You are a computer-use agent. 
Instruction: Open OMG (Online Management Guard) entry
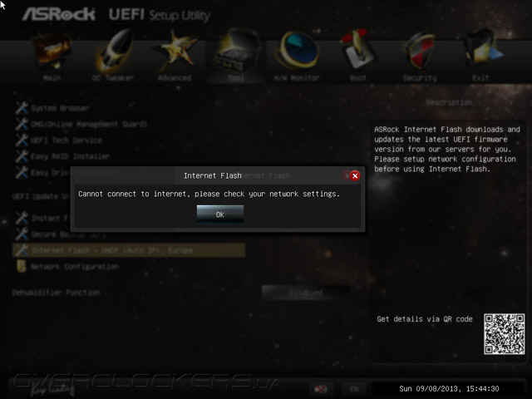click(81, 124)
